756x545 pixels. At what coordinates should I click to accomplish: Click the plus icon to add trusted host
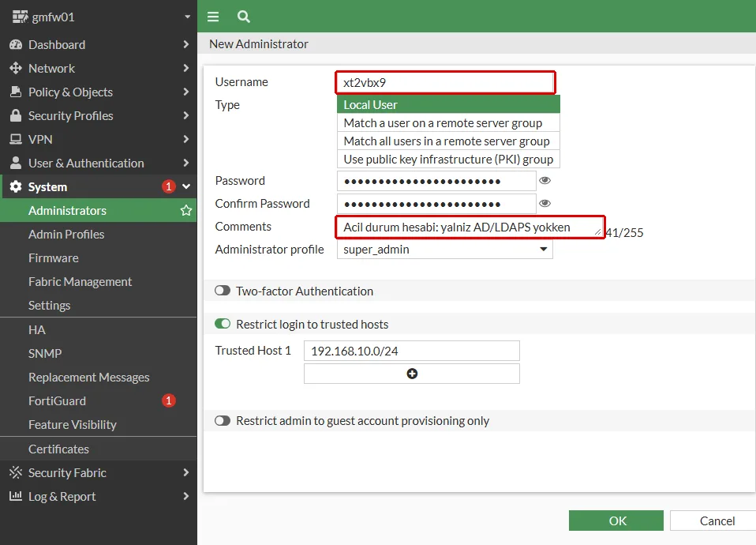coord(412,374)
